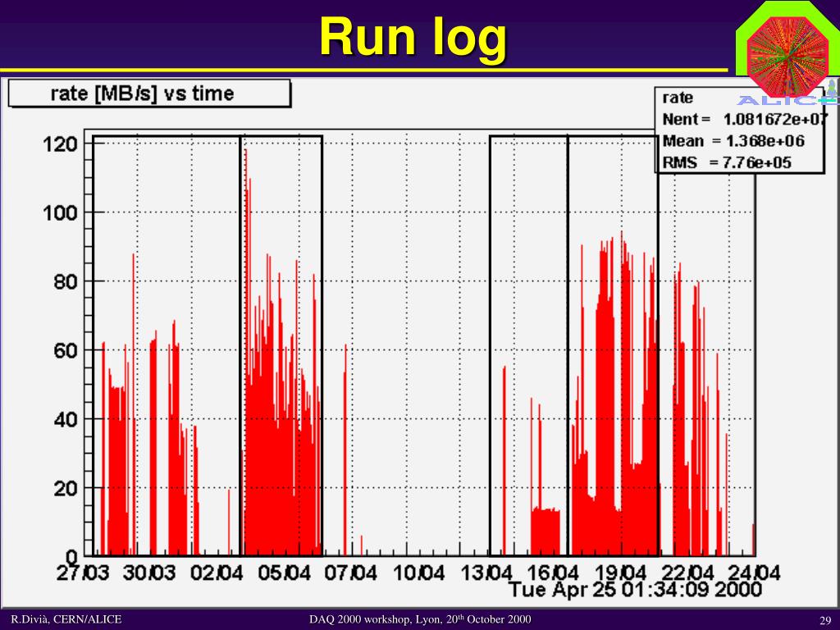Click the y-axis label 60
This screenshot has width=840, height=630.
pos(66,351)
